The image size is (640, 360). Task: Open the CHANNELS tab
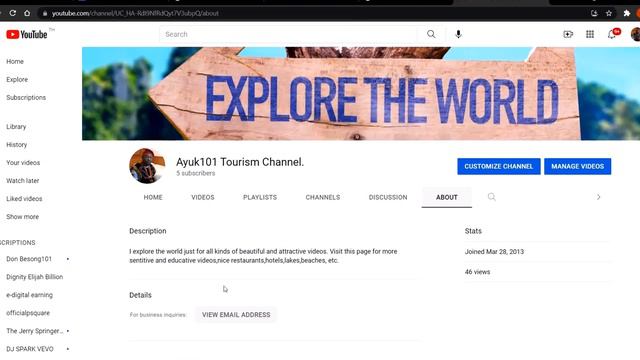(323, 197)
